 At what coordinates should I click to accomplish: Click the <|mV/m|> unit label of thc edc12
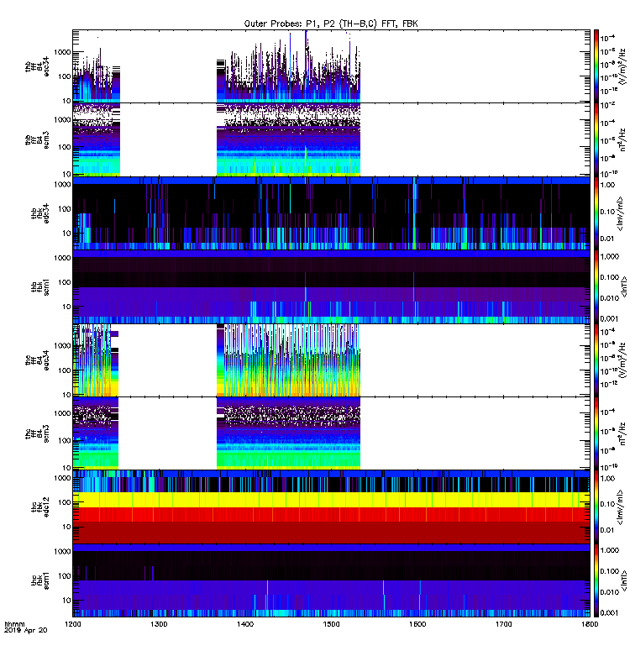pyautogui.click(x=621, y=507)
